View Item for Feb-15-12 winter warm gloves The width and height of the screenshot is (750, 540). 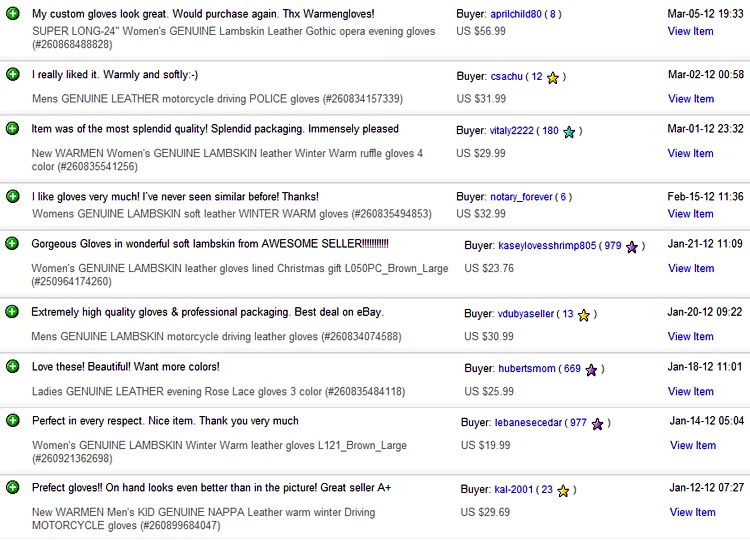pyautogui.click(x=690, y=214)
